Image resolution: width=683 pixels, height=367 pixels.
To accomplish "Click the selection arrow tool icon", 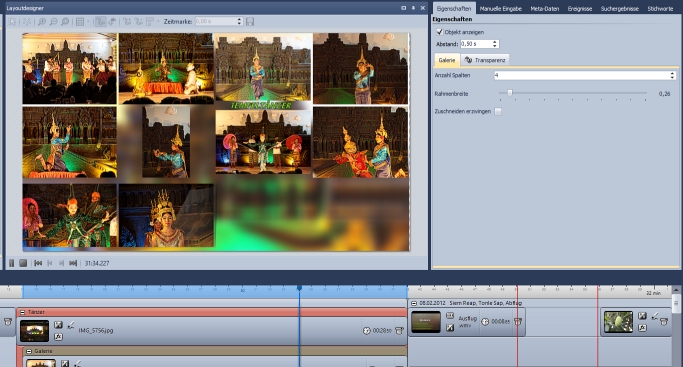I will pos(12,21).
